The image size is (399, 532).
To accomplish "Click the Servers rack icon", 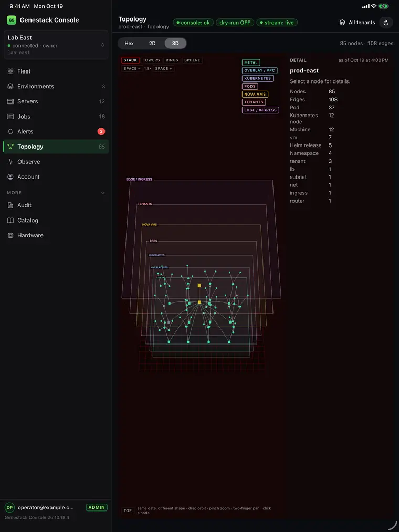I will (10, 101).
